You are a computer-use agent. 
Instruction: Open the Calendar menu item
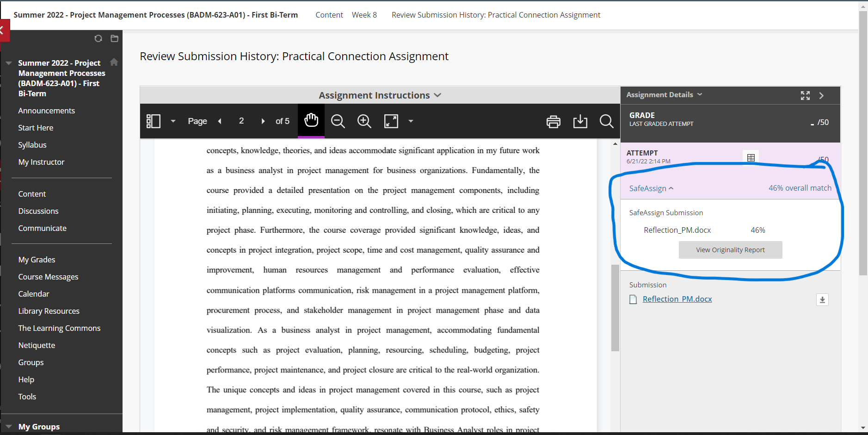pos(33,294)
